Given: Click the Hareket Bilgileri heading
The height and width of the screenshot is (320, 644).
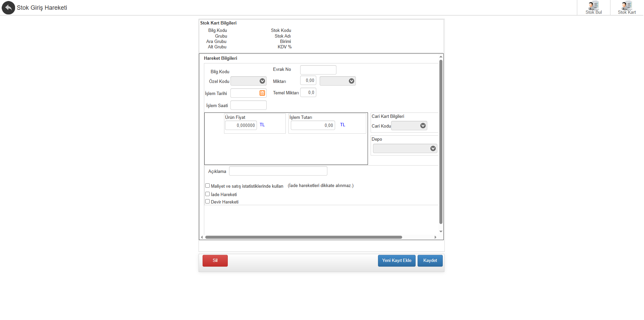Looking at the screenshot, I should click(x=220, y=58).
